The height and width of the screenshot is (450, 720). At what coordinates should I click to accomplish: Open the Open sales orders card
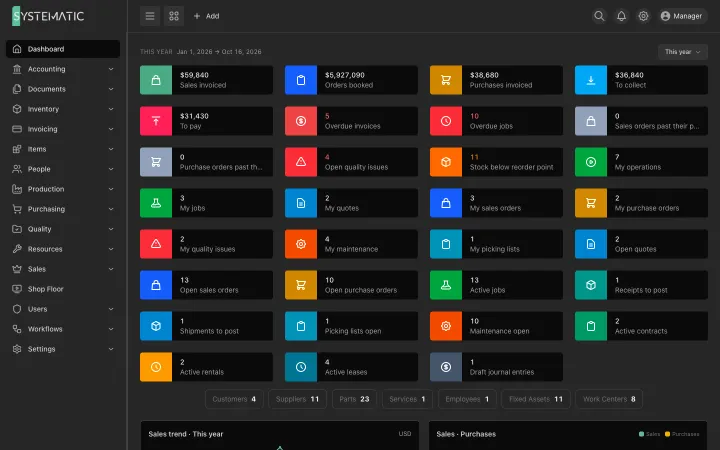(207, 285)
